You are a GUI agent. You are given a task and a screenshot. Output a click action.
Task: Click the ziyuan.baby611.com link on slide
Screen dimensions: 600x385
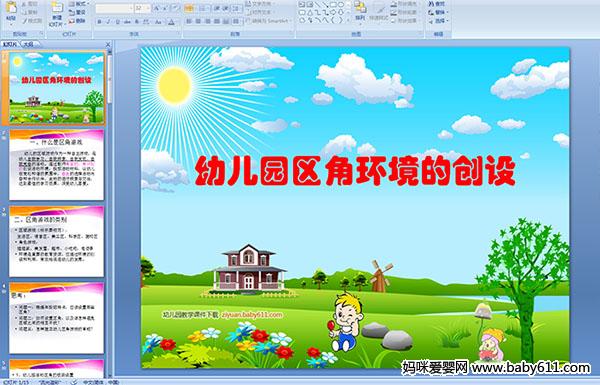pos(252,315)
